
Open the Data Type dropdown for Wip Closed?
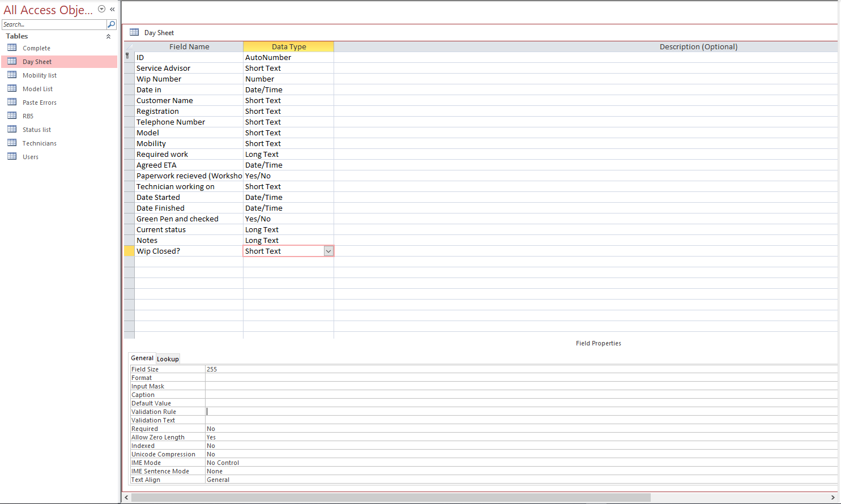coord(328,251)
